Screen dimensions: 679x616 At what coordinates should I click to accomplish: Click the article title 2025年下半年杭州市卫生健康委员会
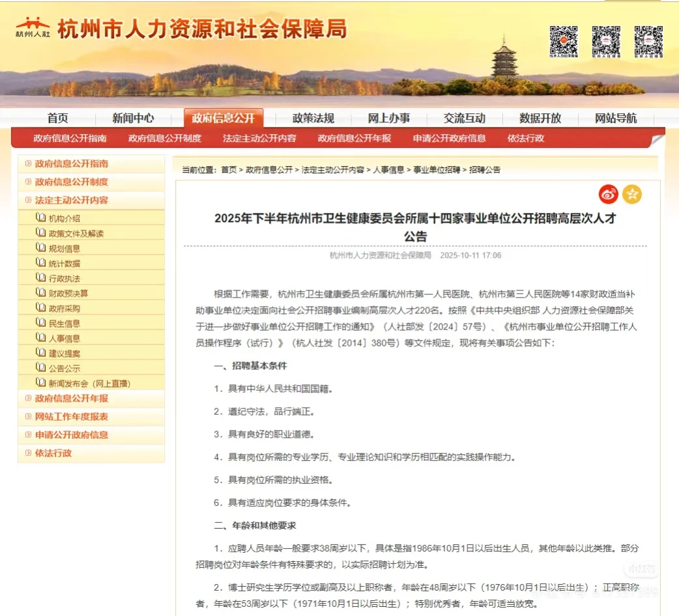pos(415,227)
